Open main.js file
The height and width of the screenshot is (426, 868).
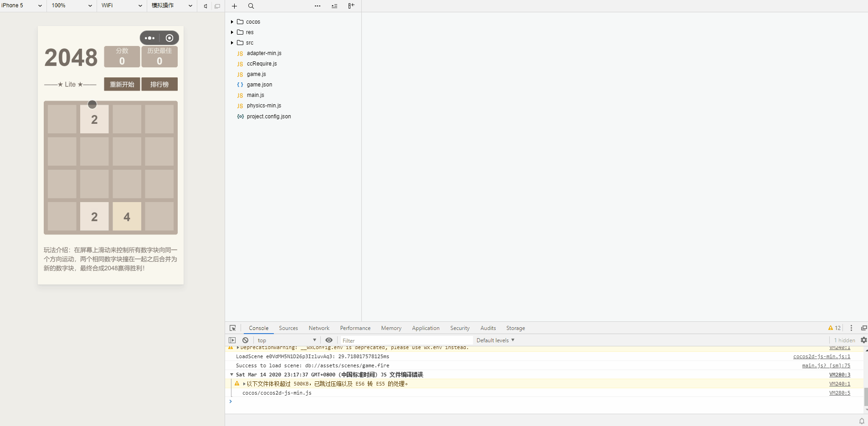pos(255,95)
